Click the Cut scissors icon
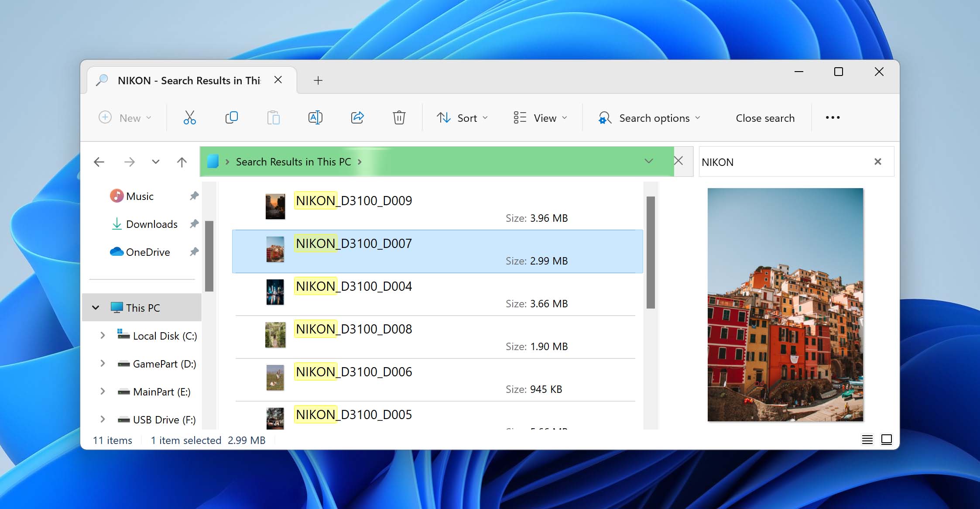This screenshot has width=980, height=509. [x=189, y=118]
